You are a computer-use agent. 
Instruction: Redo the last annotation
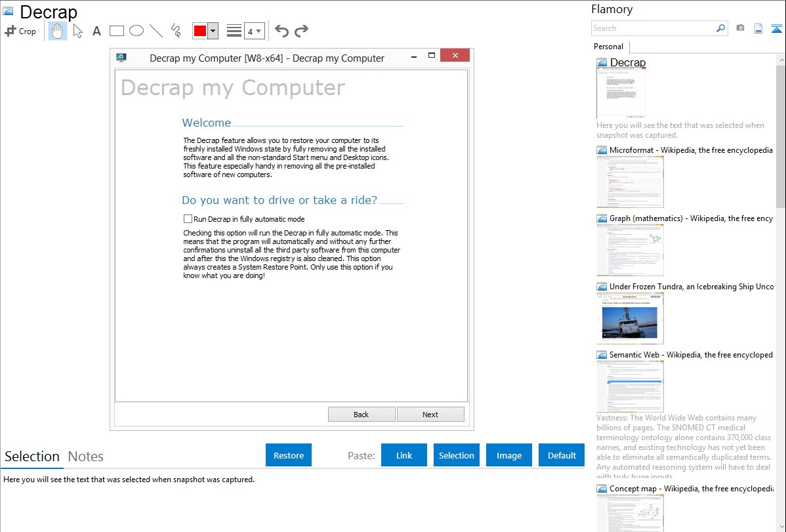click(301, 31)
